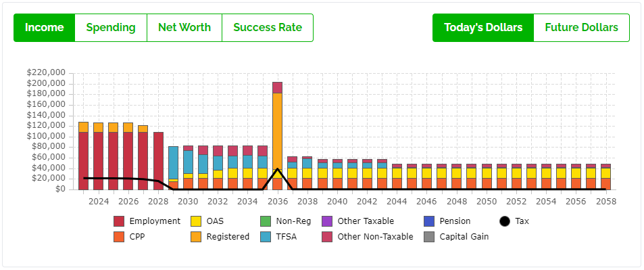Click the Tax line peak at 2036
644x270 pixels.
278,168
